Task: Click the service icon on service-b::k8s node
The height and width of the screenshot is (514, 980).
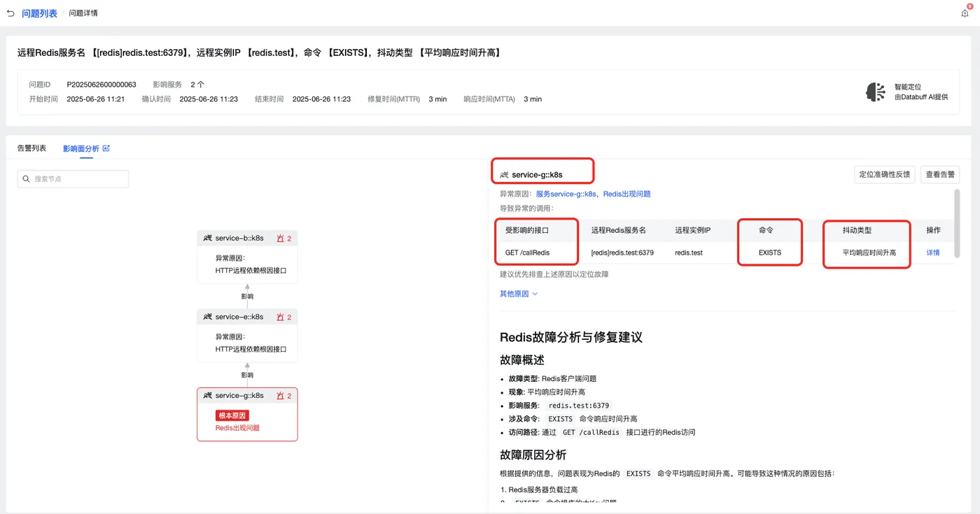Action: [x=207, y=238]
